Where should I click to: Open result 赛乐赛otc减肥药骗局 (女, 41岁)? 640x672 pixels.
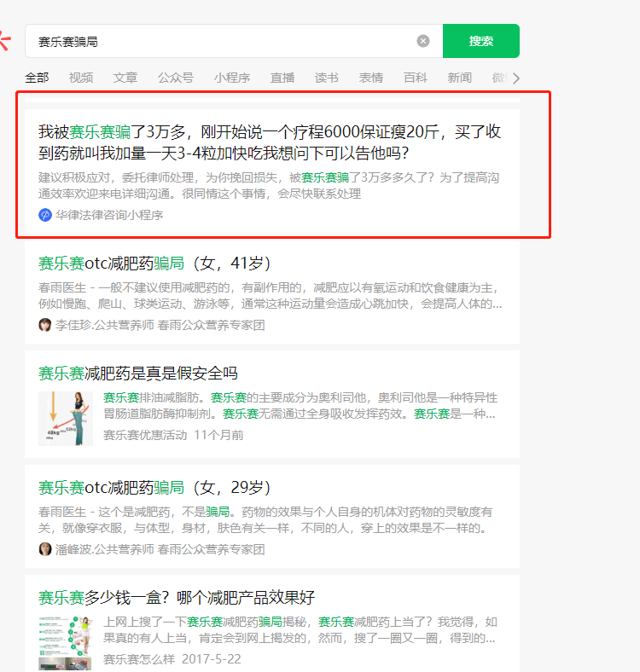tap(154, 264)
